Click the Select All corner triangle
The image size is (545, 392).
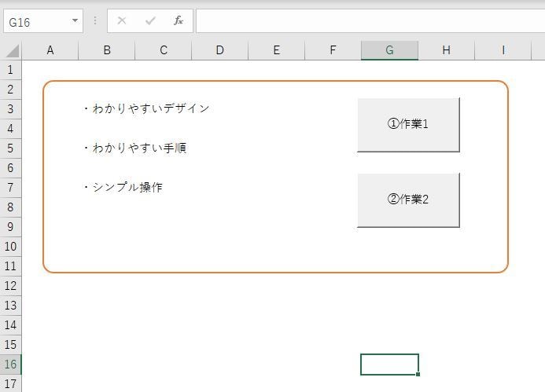point(12,51)
